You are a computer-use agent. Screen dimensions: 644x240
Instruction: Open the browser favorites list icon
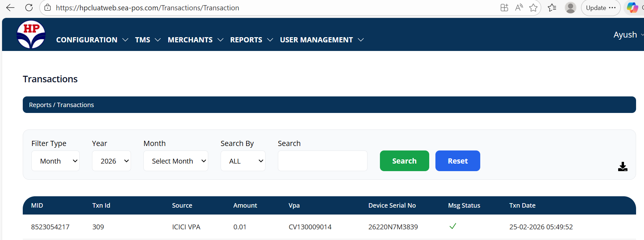[552, 8]
